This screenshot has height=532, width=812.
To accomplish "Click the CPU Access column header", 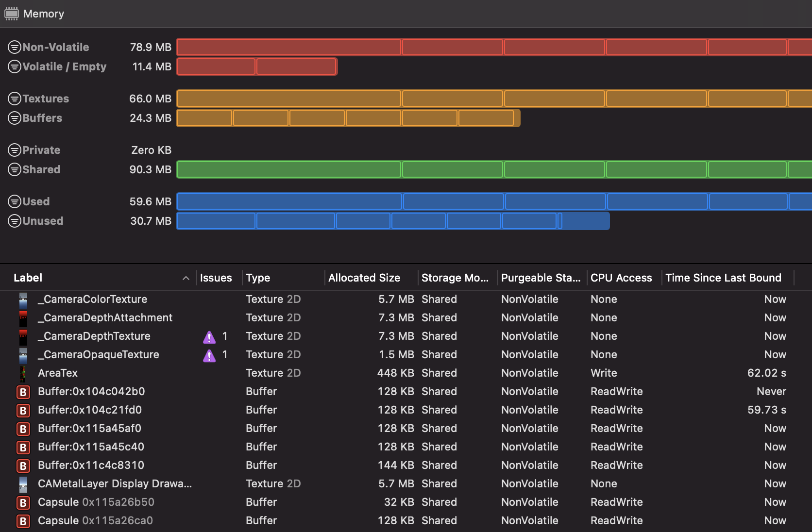I will coord(621,278).
